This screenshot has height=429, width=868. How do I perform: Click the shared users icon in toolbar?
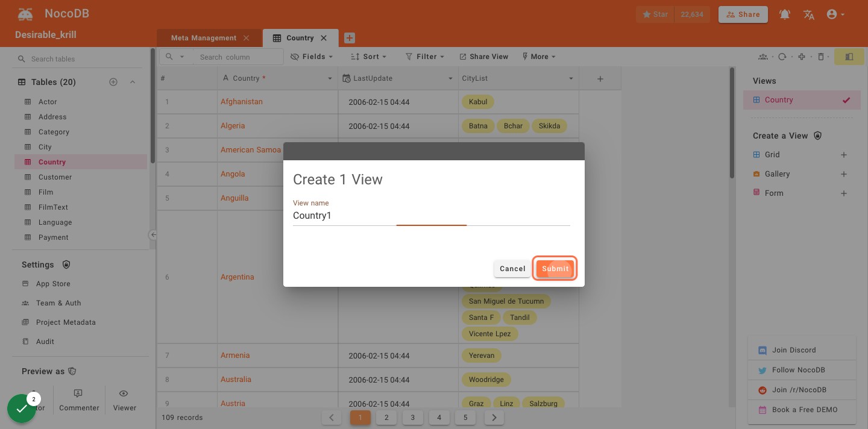[x=763, y=57]
